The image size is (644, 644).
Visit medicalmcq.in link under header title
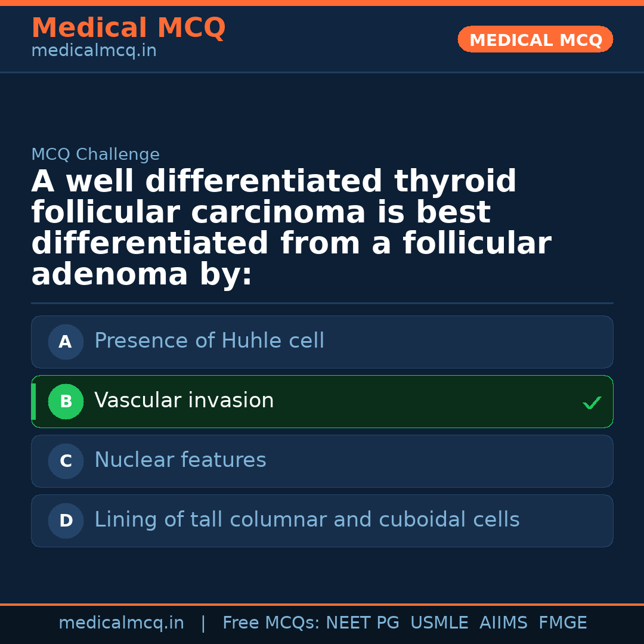click(x=94, y=51)
